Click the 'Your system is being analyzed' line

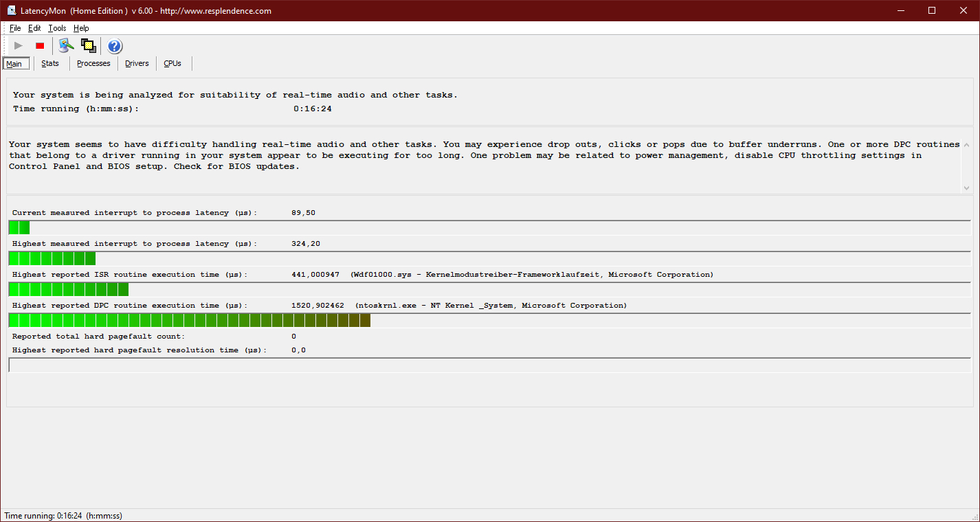click(235, 95)
